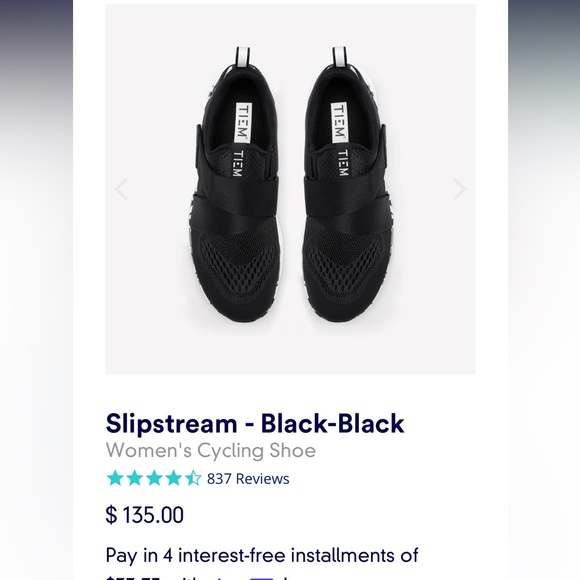Click the left shoe in the product photo

235,185
